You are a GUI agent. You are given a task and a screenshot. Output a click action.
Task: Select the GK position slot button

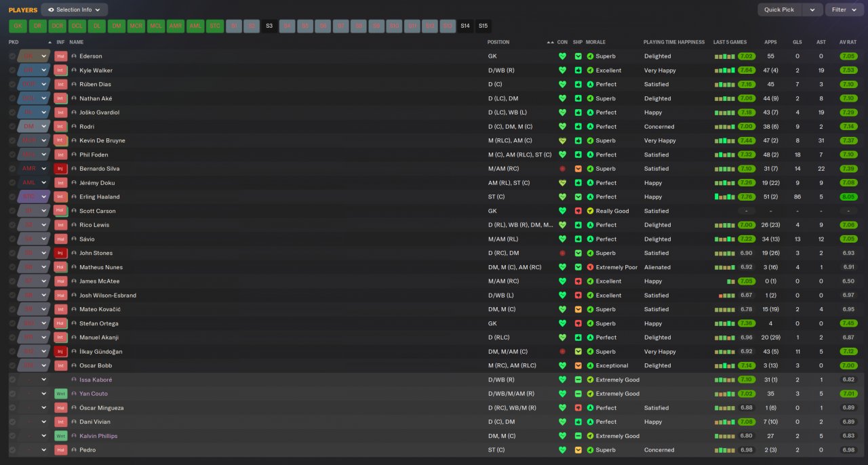[x=18, y=26]
